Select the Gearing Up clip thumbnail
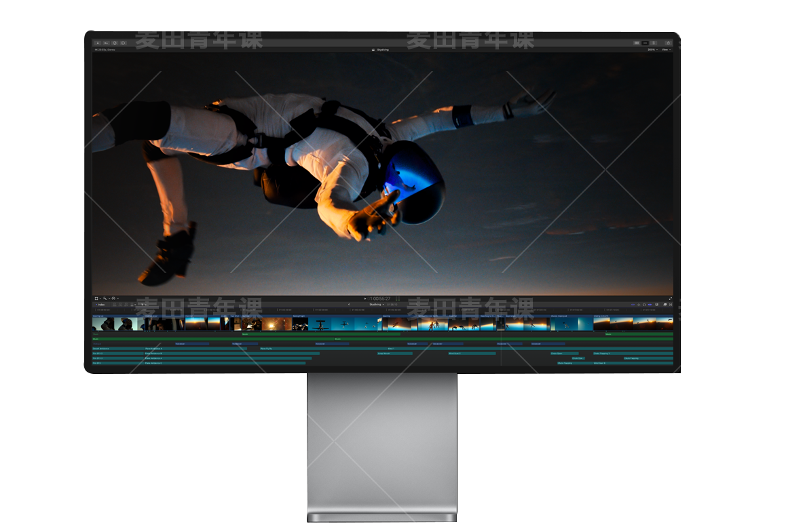This screenshot has height=532, width=805. [118, 324]
